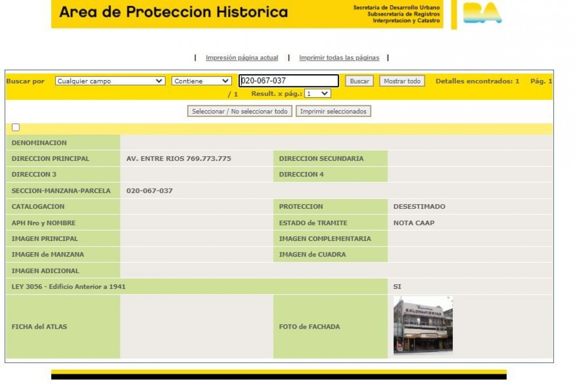Image resolution: width=575 pixels, height=392 pixels.
Task: Click 'LEY 3056 - Edificio Anterior a 1941' label
Action: [69, 286]
